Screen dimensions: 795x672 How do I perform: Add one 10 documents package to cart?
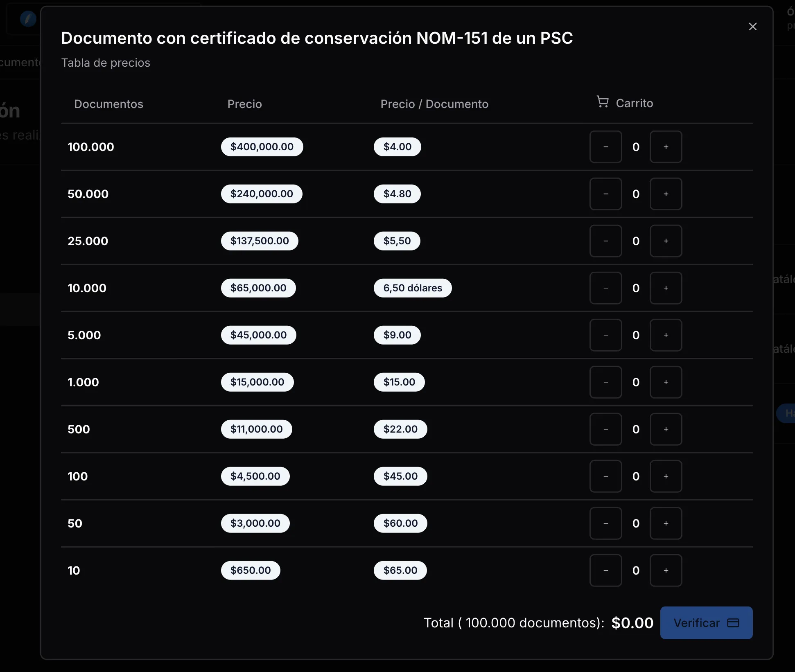tap(666, 571)
